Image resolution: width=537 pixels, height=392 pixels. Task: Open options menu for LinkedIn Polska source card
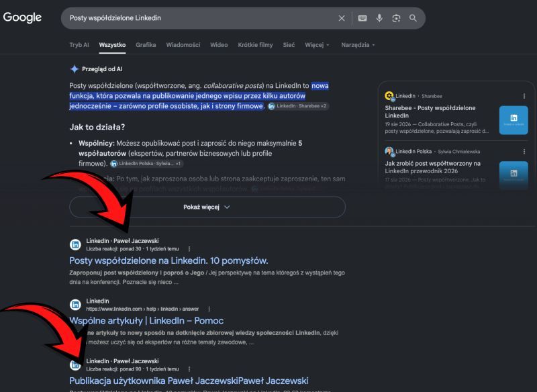[524, 151]
